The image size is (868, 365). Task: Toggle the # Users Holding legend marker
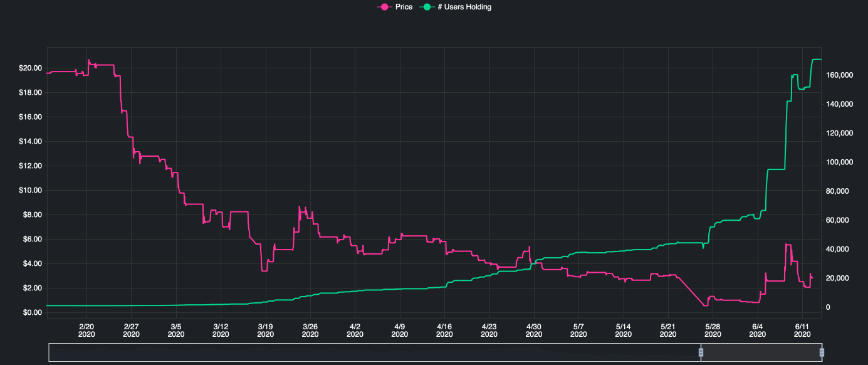coord(426,7)
